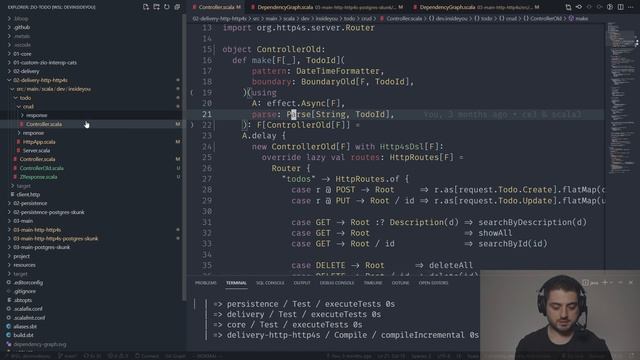Open HttpApp.scala in the explorer
Screen dimensions: 640x360
[x=39, y=142]
